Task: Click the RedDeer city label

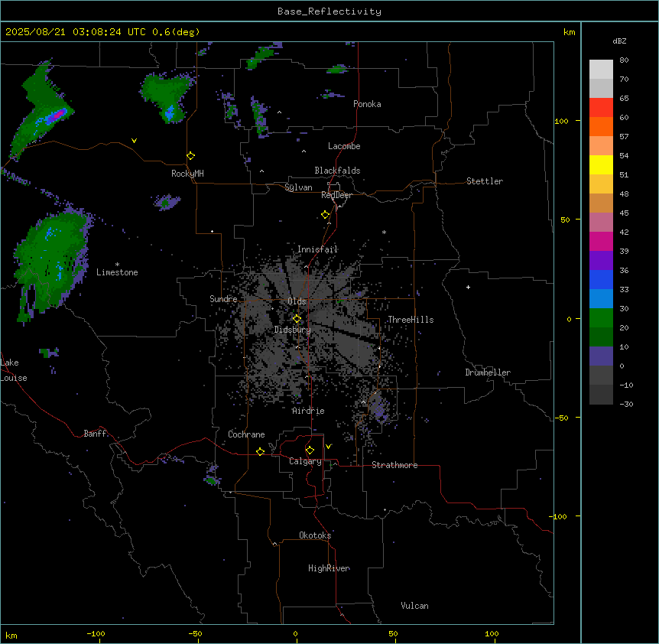Action: [x=336, y=195]
